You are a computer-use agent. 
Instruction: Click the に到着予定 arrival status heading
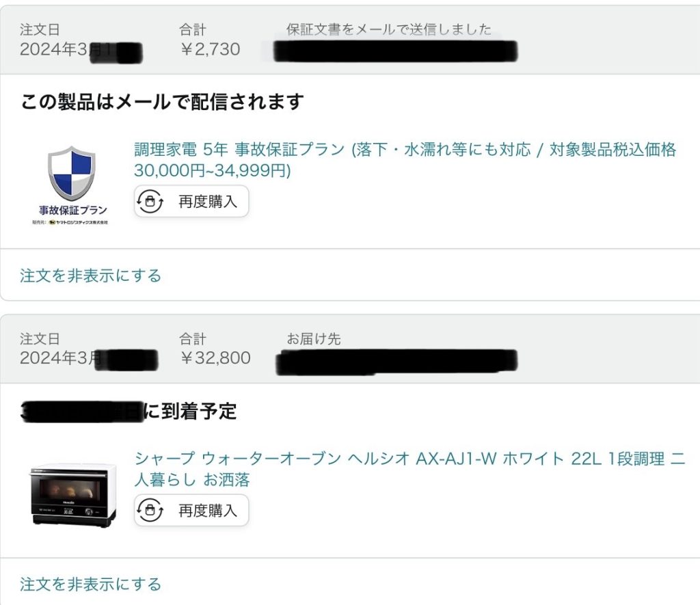(x=190, y=411)
